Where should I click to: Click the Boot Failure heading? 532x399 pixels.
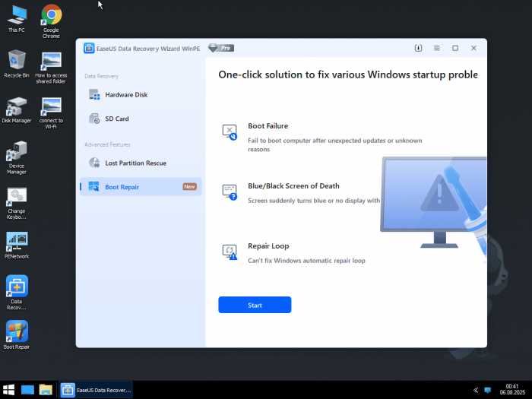268,126
